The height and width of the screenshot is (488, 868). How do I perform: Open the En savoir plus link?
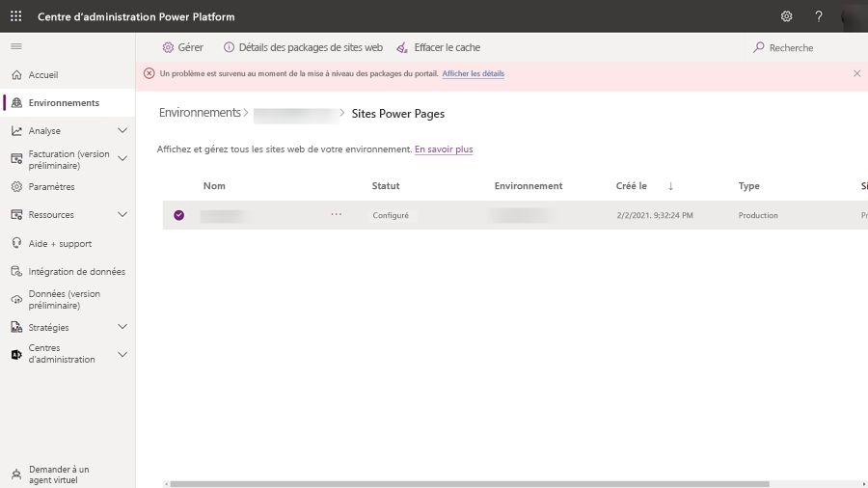click(x=444, y=149)
